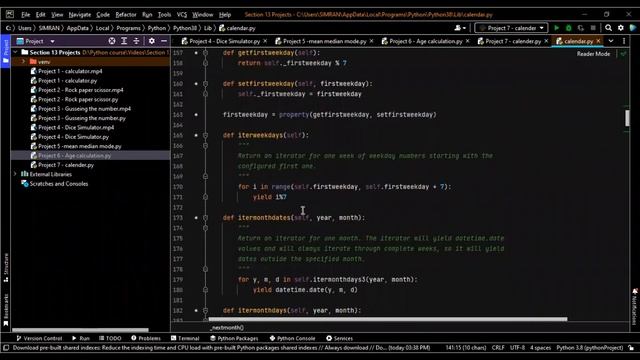Open Version Control tool window

pos(39,338)
